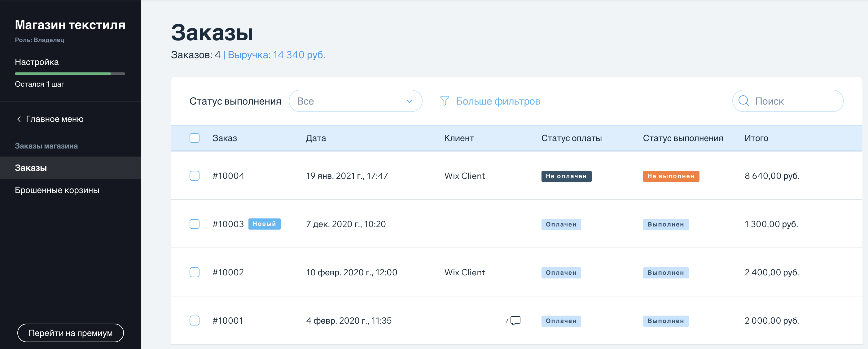The width and height of the screenshot is (868, 349).
Task: Click into the Поиск search field
Action: coord(788,101)
